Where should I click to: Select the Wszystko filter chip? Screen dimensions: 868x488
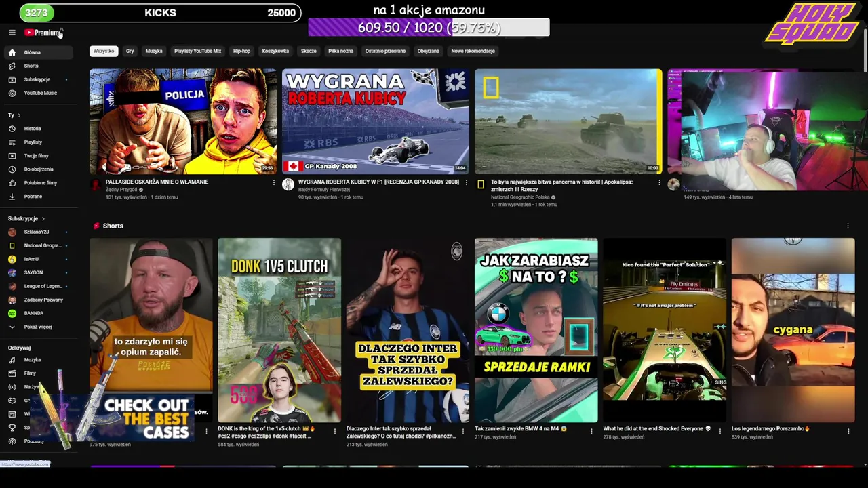pos(104,51)
